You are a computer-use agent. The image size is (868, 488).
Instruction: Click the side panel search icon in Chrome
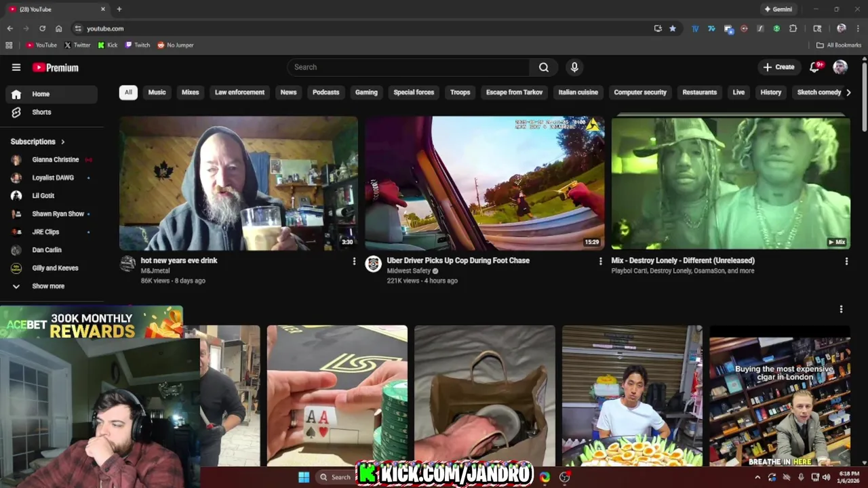pos(817,28)
